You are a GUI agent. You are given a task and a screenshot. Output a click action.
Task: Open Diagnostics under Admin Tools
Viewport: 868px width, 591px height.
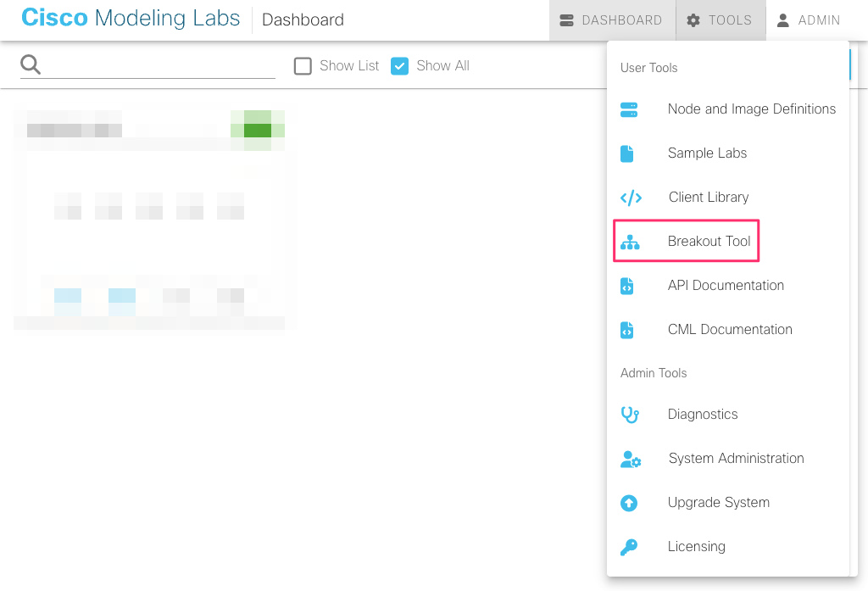pos(728,415)
